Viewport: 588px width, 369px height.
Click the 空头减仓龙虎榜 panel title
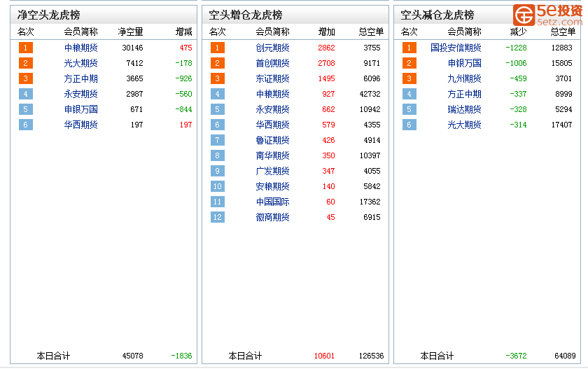coord(437,15)
